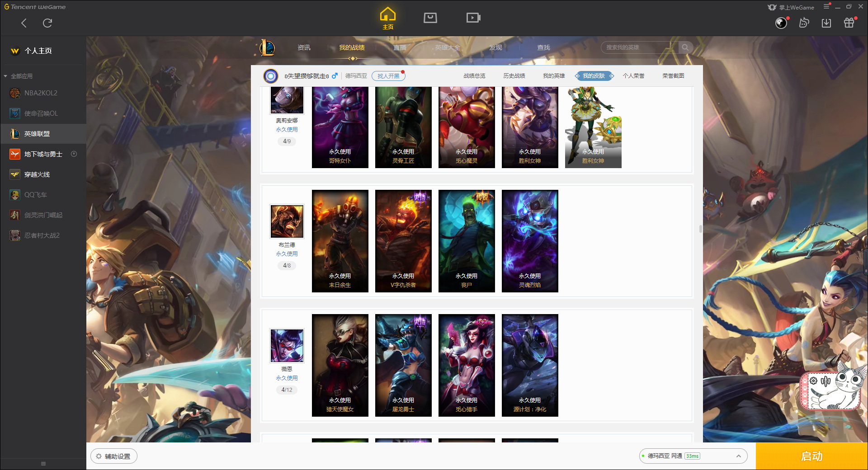Select 地下城与勇士 in the sidebar

pyautogui.click(x=43, y=154)
